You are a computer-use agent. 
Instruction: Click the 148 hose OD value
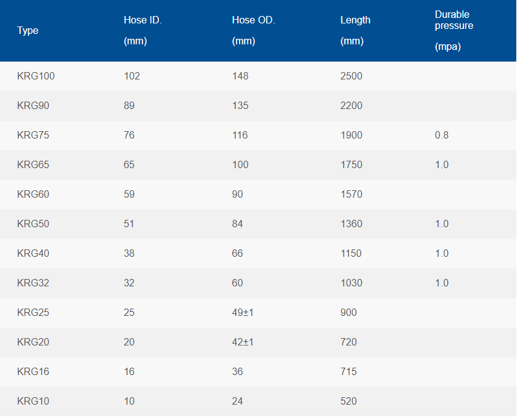[240, 76]
